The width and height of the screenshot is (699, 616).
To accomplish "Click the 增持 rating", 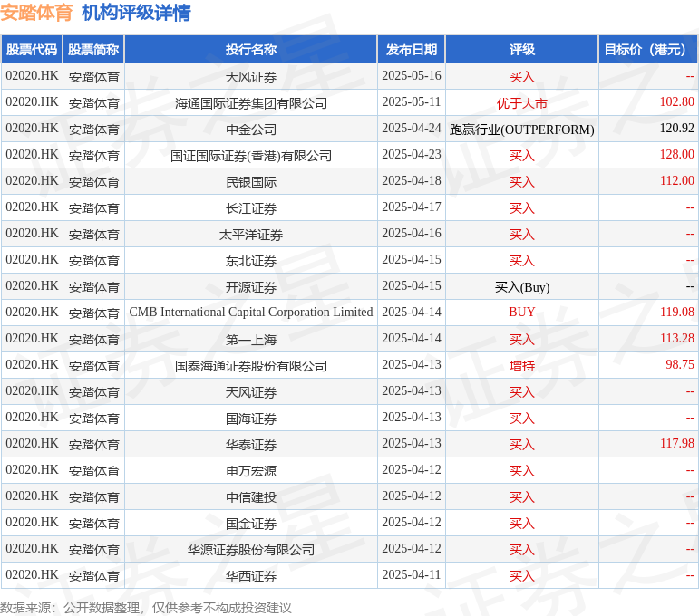I will 522,366.
